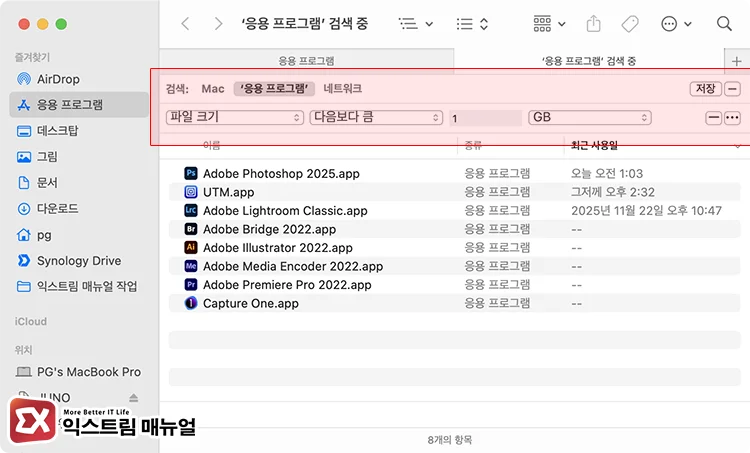Sort by the 종류 column header
Screen dimensions: 750x453
pos(473,145)
